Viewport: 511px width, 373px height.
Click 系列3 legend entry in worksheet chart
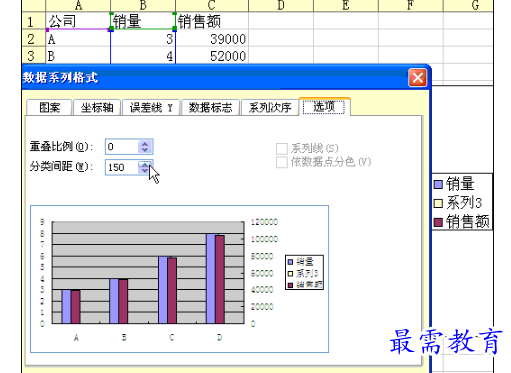458,203
